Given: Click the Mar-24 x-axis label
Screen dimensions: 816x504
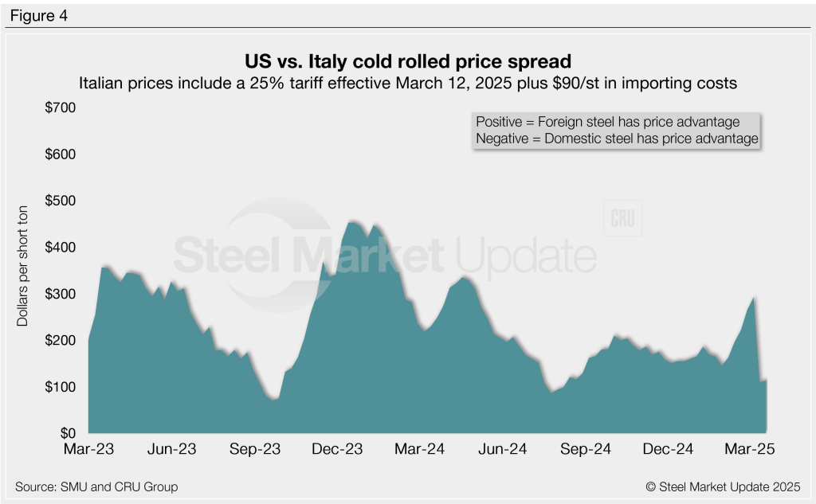Looking at the screenshot, I should (421, 450).
